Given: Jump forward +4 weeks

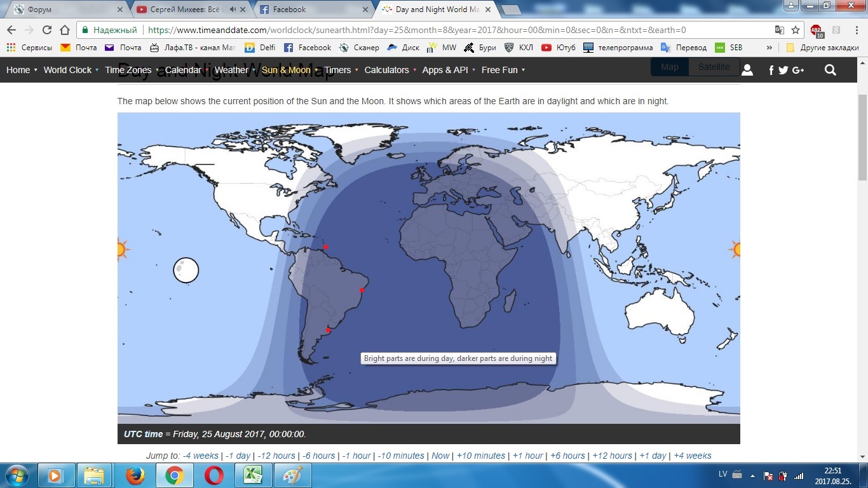Looking at the screenshot, I should click(693, 456).
